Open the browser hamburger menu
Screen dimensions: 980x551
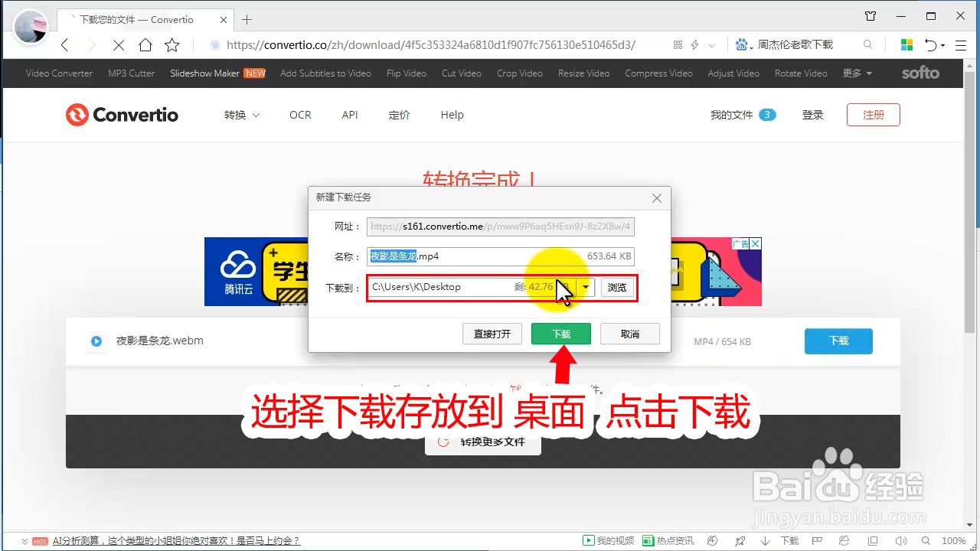[962, 45]
